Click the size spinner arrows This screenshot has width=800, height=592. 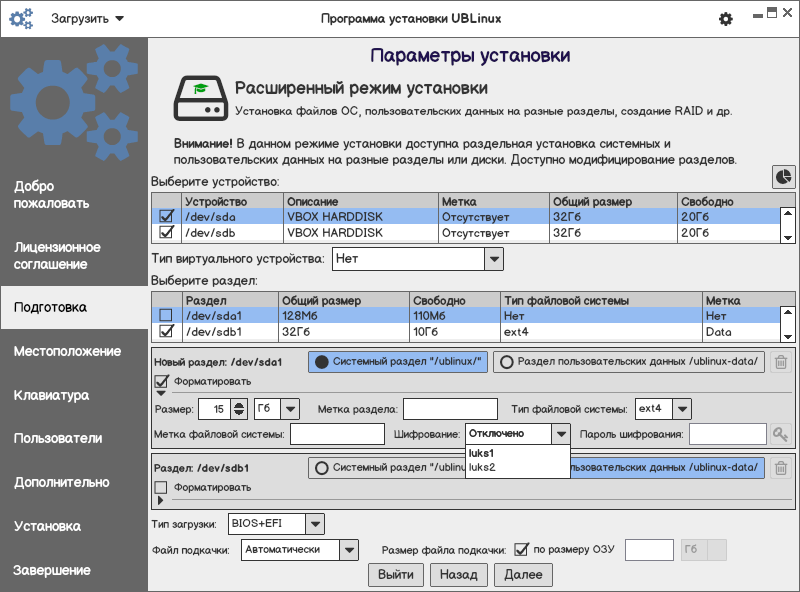coord(238,408)
